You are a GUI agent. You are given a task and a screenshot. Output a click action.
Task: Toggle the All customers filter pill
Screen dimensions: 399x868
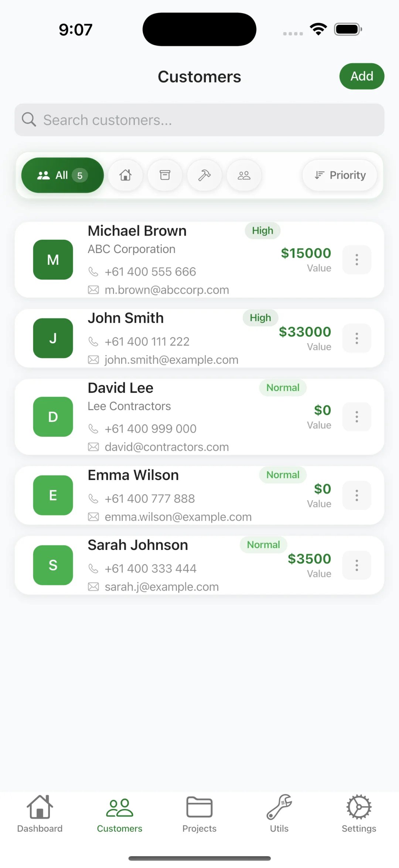click(62, 175)
